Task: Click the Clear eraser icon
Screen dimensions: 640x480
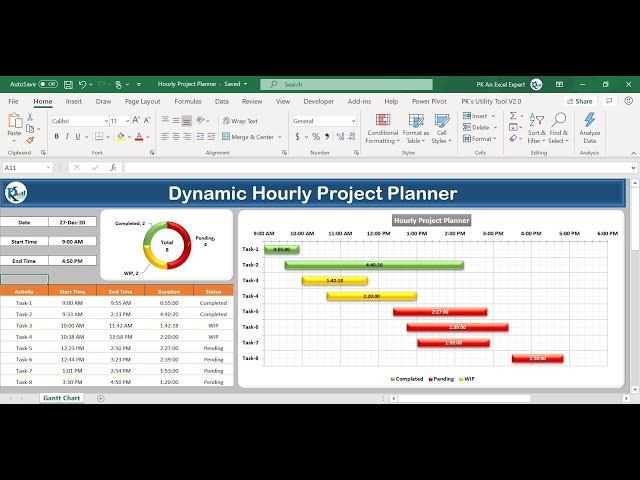Action: coord(513,139)
